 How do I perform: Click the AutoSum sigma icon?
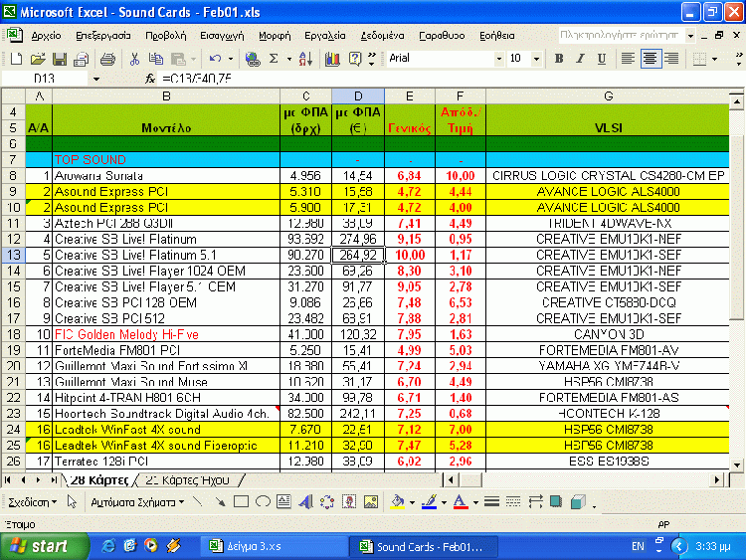pos(274,59)
